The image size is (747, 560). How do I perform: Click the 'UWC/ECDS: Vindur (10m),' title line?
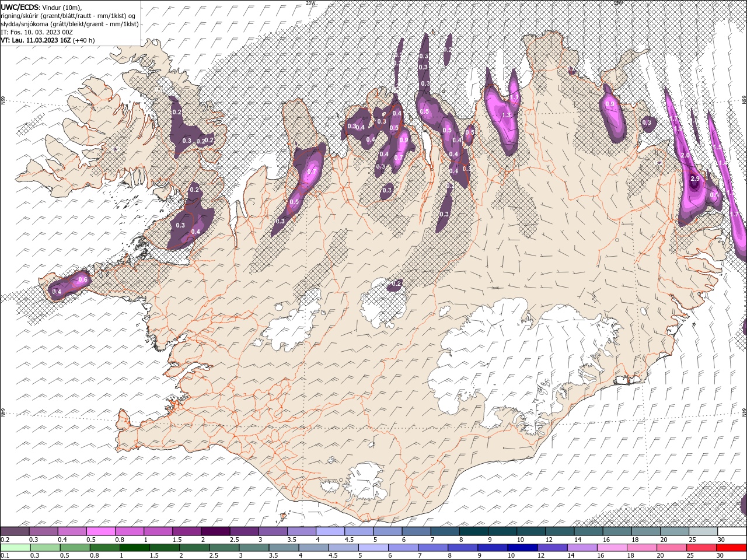point(41,7)
